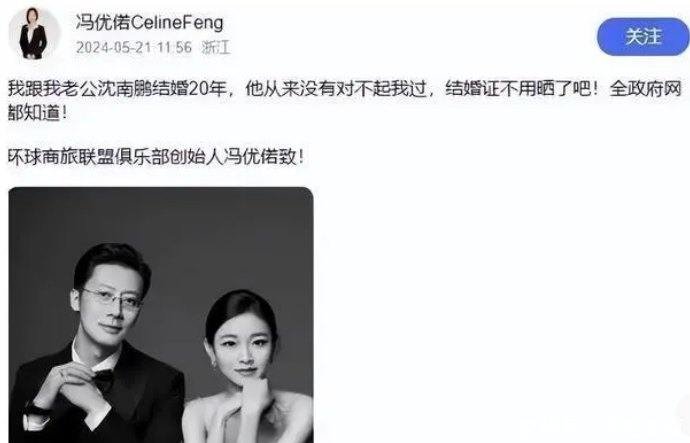690x443 pixels.
Task: Click the man's clasped hands in the photo
Action: [68, 387]
